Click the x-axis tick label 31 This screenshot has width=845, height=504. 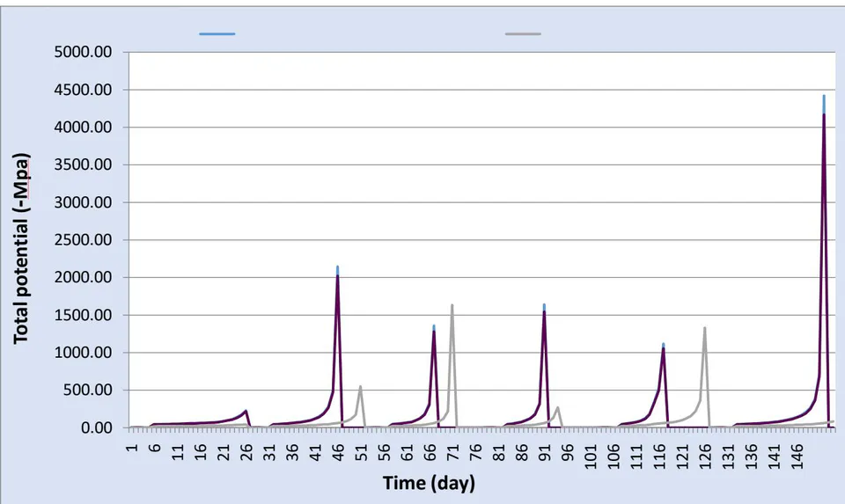(x=269, y=452)
